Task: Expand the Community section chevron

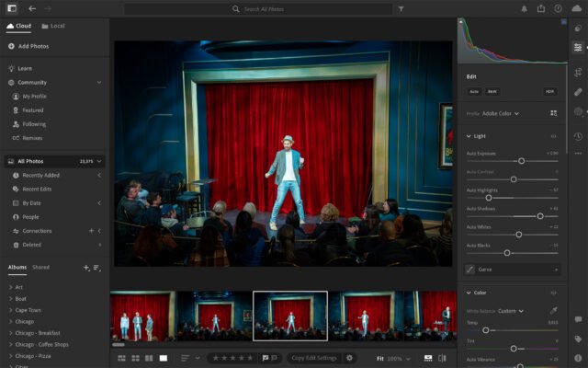Action: click(99, 82)
